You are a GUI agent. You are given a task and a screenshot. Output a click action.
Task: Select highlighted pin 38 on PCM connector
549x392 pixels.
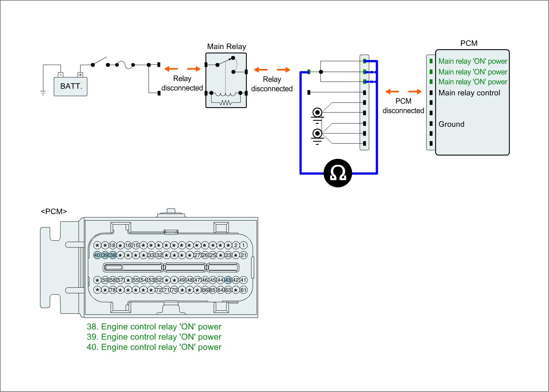113,255
